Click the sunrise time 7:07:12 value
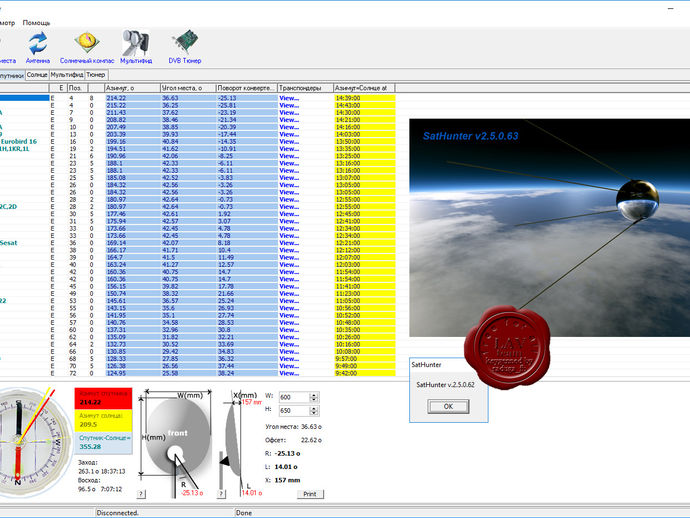The width and height of the screenshot is (690, 518). pos(111,489)
